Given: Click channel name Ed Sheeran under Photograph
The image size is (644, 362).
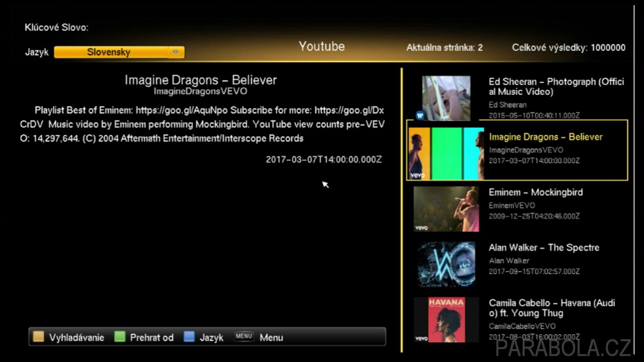Looking at the screenshot, I should coord(508,105).
